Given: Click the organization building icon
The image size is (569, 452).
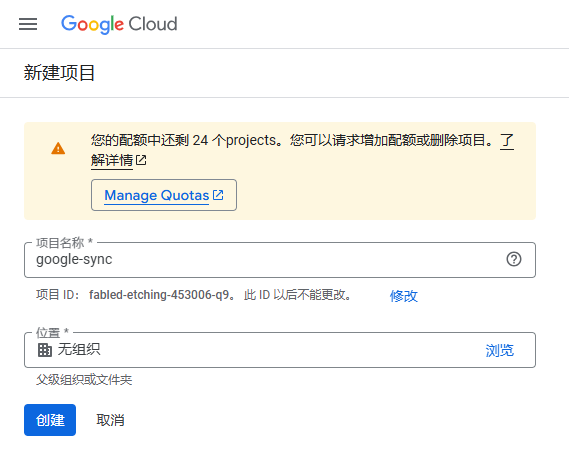Looking at the screenshot, I should coord(45,350).
